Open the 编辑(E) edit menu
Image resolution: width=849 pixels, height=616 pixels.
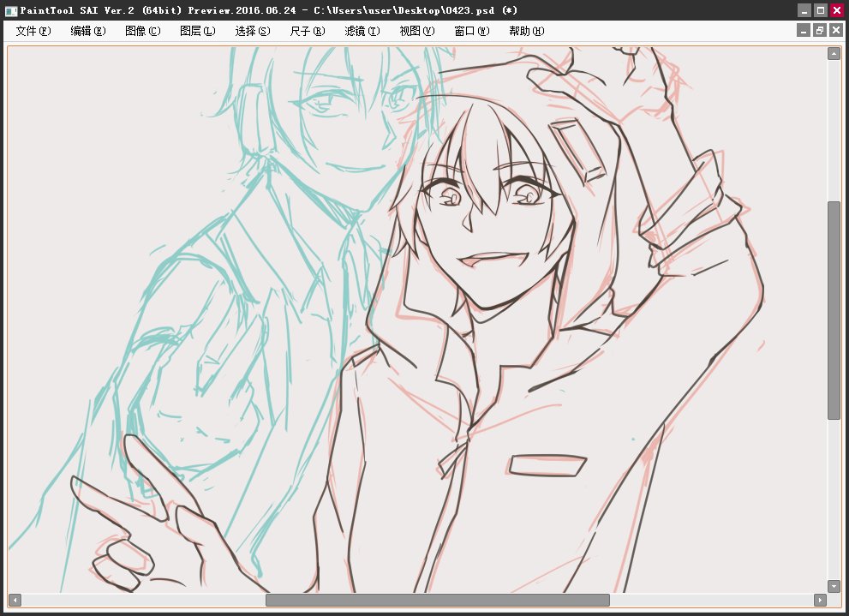(88, 31)
